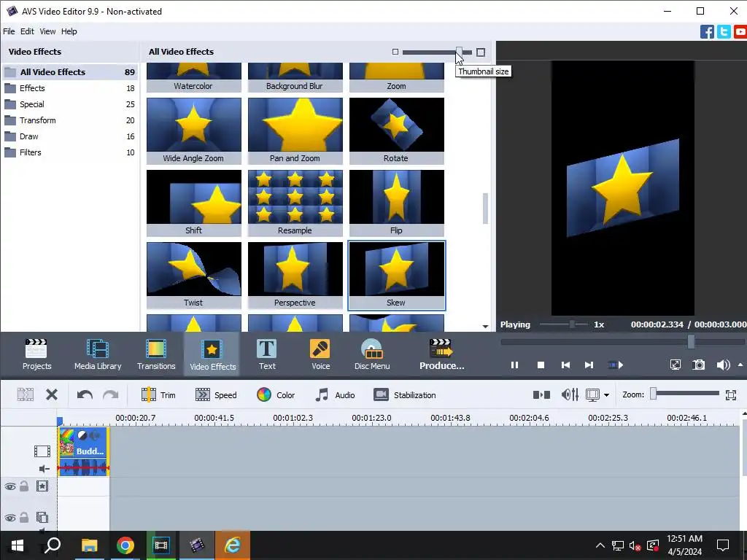Open the Speed tool

pyautogui.click(x=216, y=394)
